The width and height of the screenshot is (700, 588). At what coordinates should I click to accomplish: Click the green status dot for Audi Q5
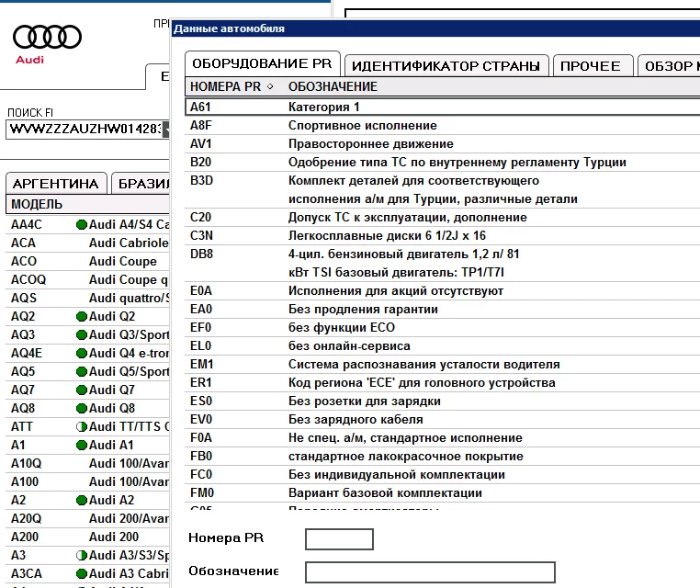(81, 371)
